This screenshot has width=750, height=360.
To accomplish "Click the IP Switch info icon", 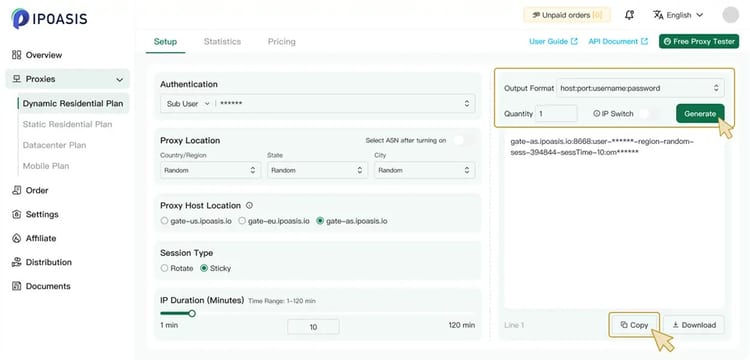I will [596, 114].
